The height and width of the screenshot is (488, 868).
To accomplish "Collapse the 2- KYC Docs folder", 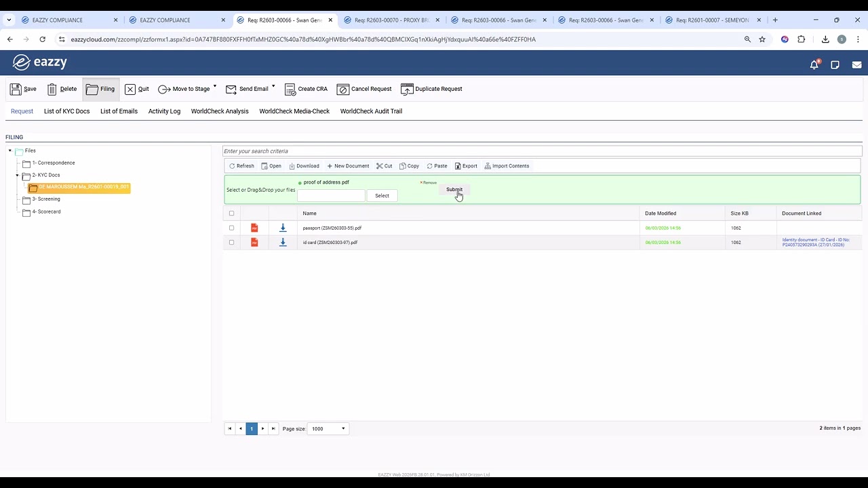I will [x=18, y=176].
